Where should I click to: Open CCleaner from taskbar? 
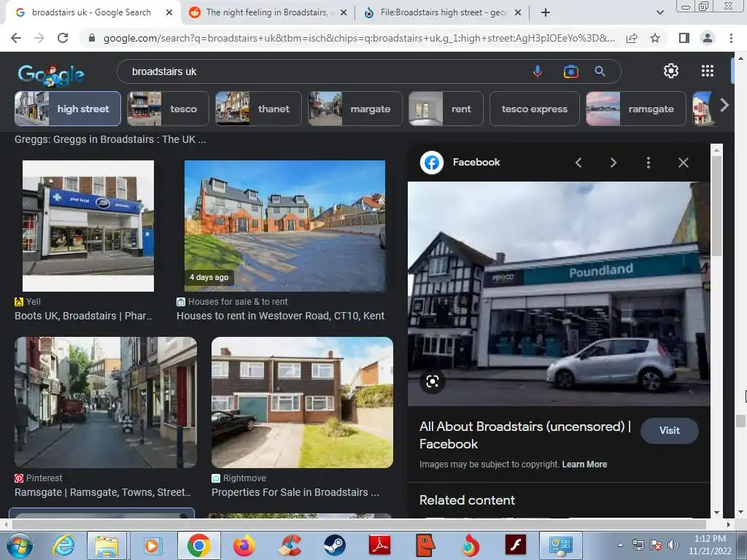tap(290, 545)
